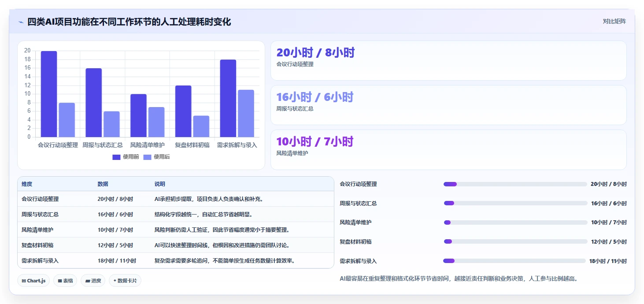Click the 使用后 bar for 需求拆解与录入
This screenshot has height=304, width=644.
pyautogui.click(x=246, y=113)
